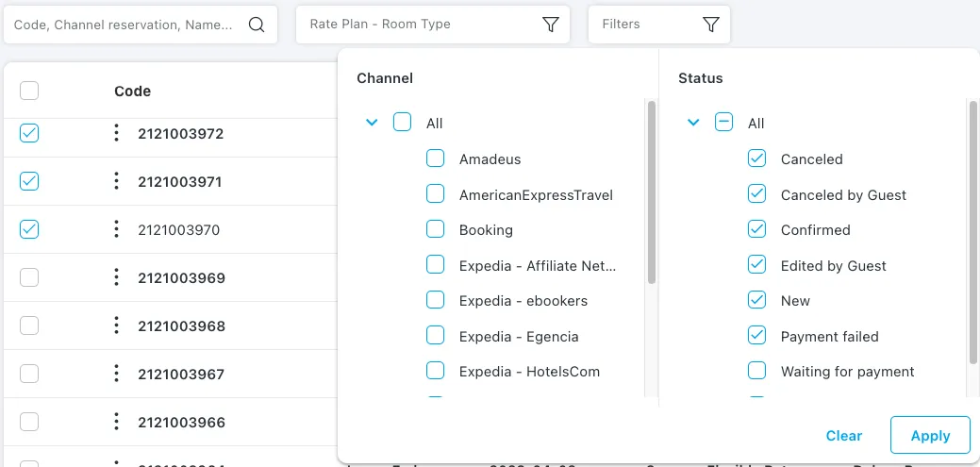980x467 pixels.
Task: Open row menu for reservation 2121003972
Action: (116, 133)
